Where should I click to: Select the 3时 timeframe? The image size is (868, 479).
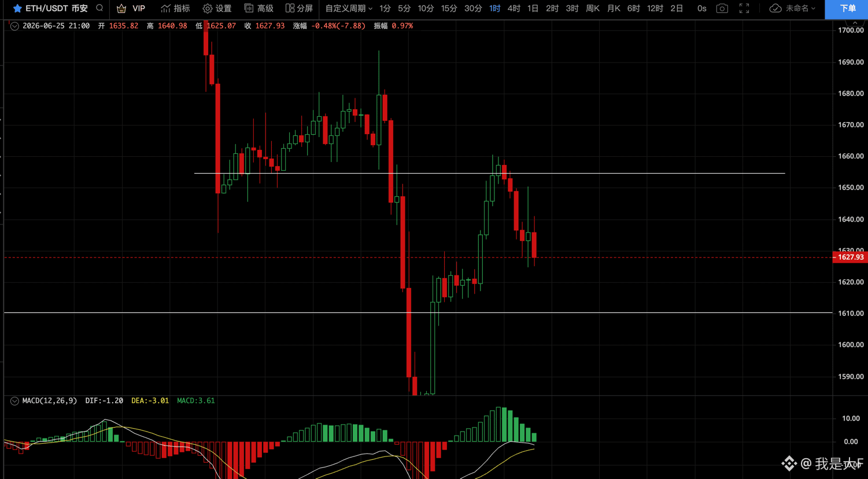point(572,9)
